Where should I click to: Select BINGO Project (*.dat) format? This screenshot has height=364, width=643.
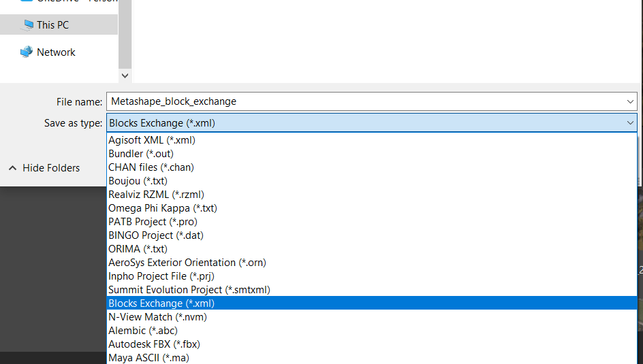371,235
